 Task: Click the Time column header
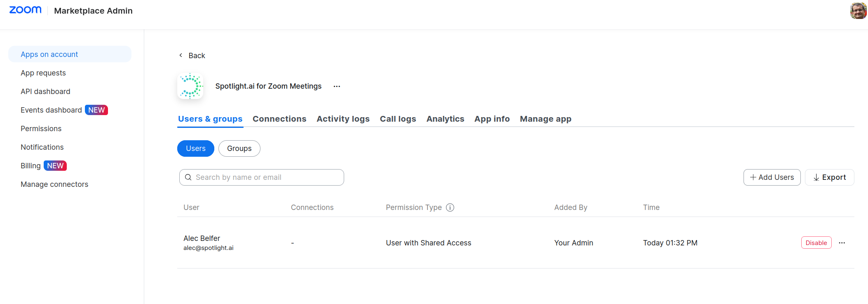point(651,207)
